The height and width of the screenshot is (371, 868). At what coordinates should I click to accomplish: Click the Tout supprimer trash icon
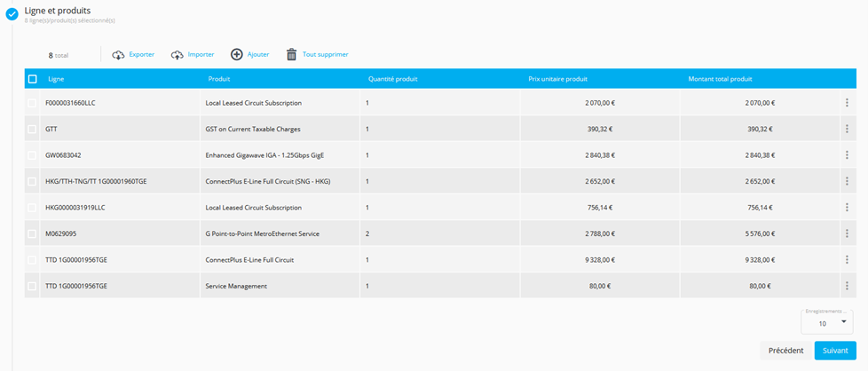[291, 55]
